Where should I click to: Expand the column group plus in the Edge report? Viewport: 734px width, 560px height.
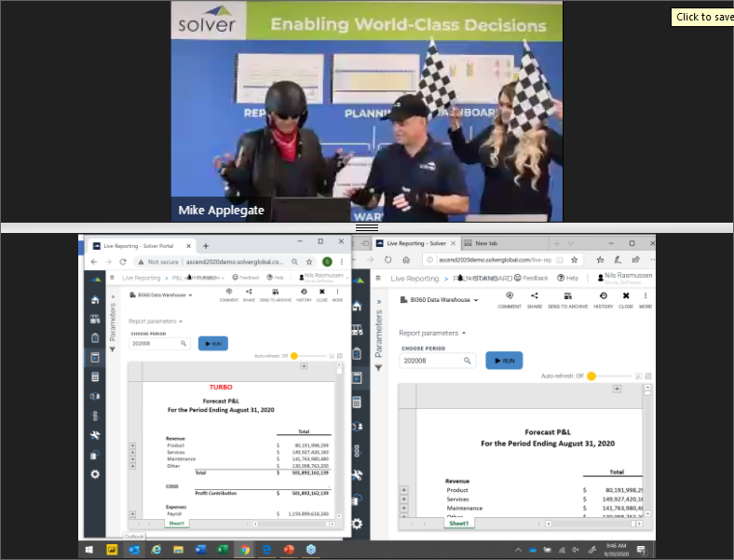(x=617, y=389)
